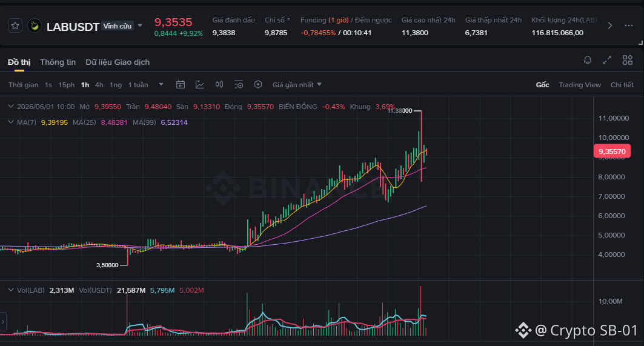Screen dimensions: 644x346
Task: Click the Funding rate -0,78455% value
Action: pyautogui.click(x=318, y=33)
